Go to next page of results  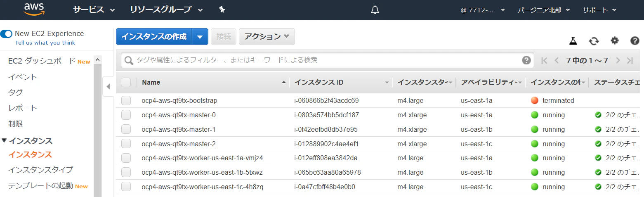click(618, 60)
